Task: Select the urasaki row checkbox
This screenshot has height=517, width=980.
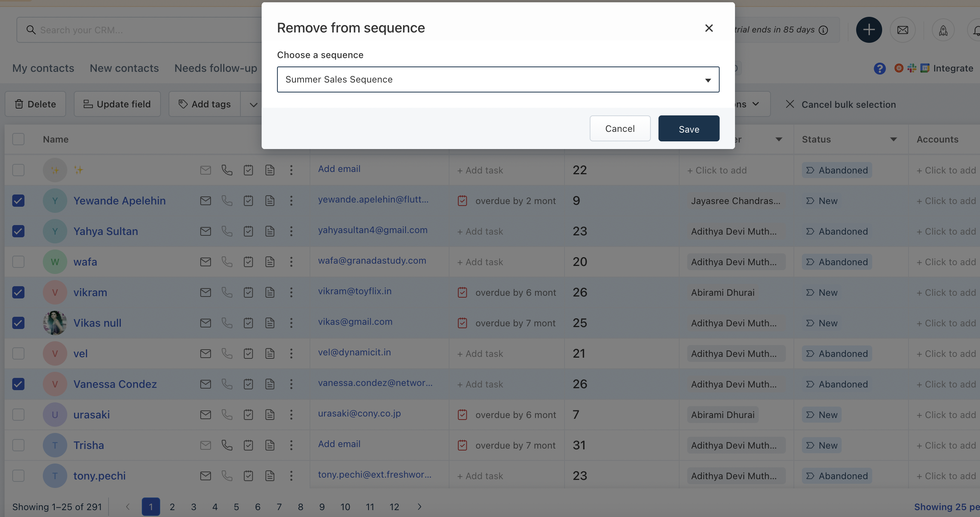Action: pyautogui.click(x=18, y=415)
